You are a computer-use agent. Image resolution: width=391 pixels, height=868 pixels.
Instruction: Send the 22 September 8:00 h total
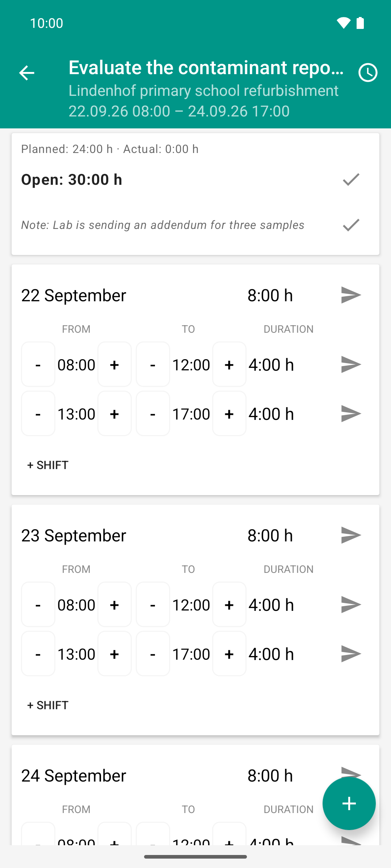(351, 295)
